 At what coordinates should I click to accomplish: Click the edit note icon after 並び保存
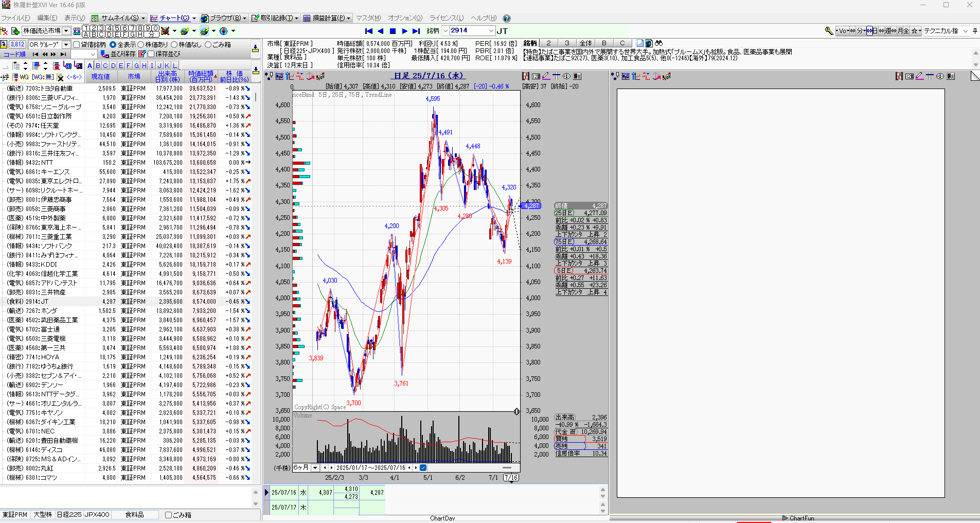[142, 54]
